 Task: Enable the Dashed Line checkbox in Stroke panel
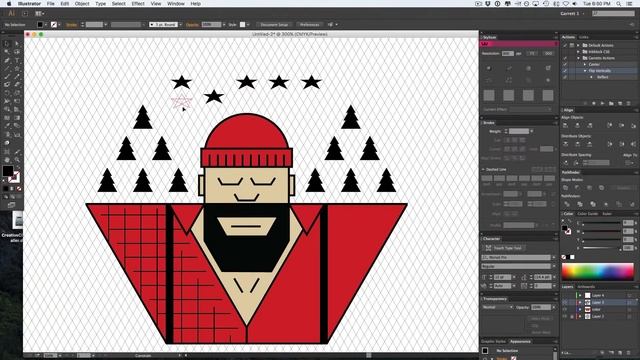[x=484, y=169]
